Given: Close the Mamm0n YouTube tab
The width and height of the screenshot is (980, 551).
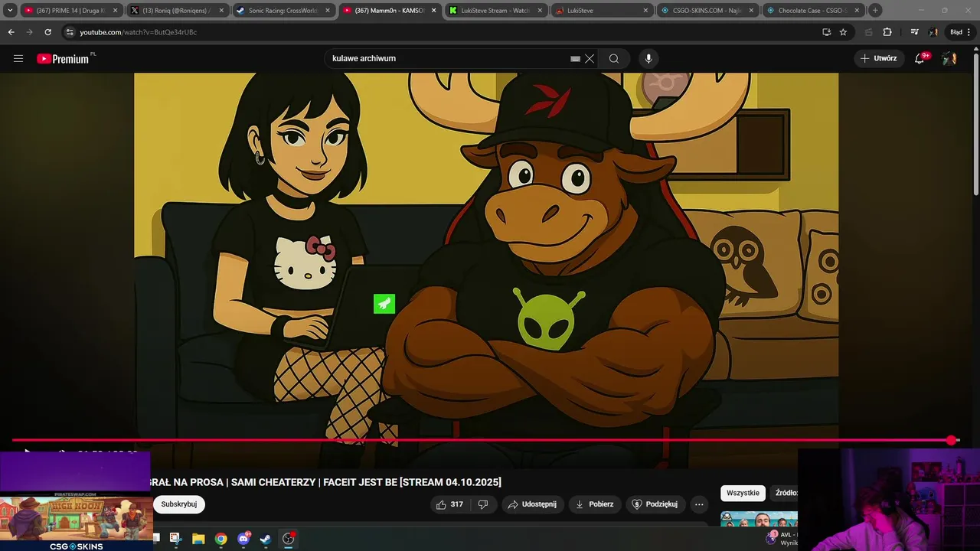Looking at the screenshot, I should pyautogui.click(x=433, y=11).
